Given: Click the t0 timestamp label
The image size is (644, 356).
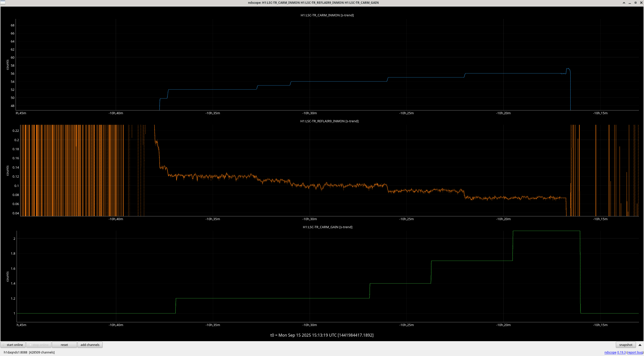Looking at the screenshot, I should point(322,335).
